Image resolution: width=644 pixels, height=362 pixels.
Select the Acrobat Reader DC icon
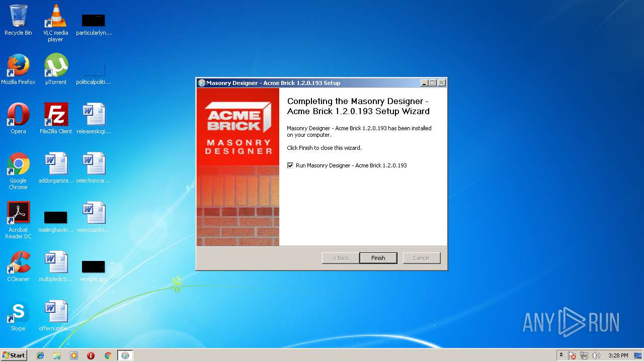tap(18, 221)
